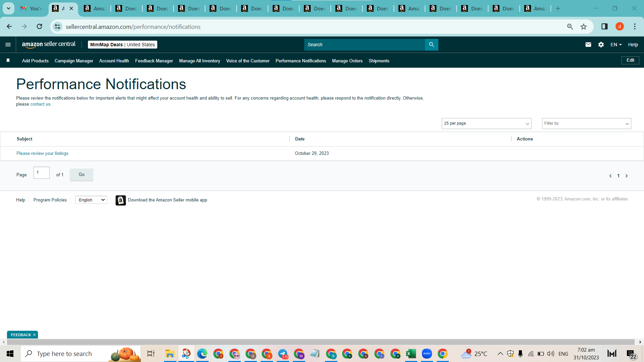Open Telegram from the taskbar

click(x=283, y=354)
